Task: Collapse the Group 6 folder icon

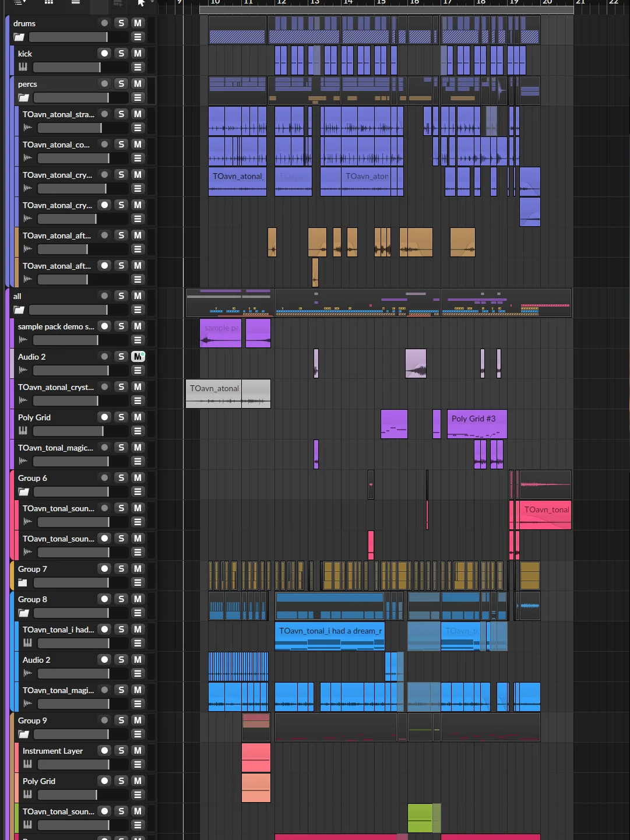Action: pos(24,491)
